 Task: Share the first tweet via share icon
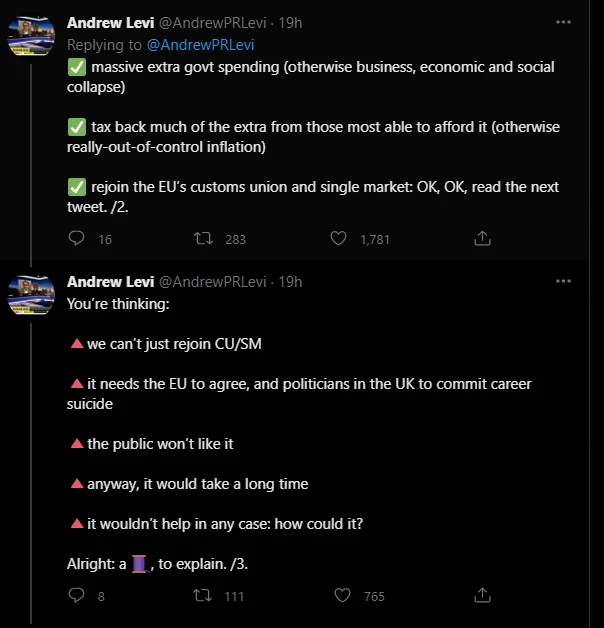click(482, 238)
